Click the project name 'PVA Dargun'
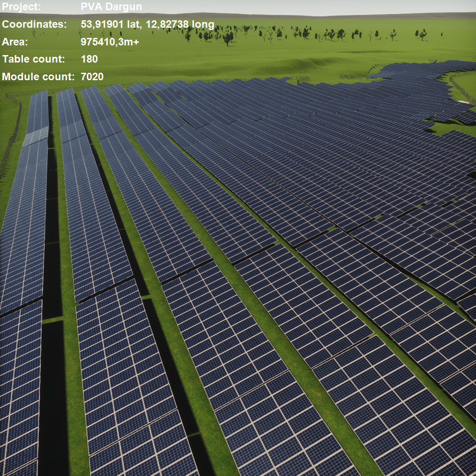Viewport: 476px width, 476px height. 111,7
